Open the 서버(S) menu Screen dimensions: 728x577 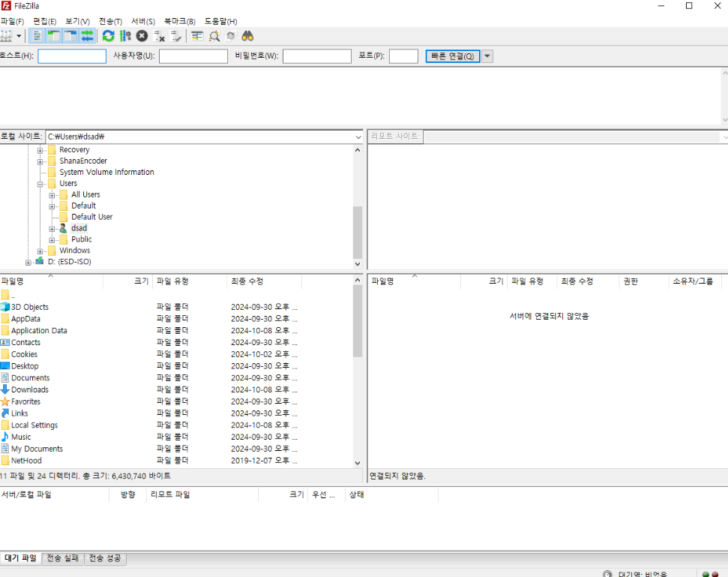click(x=142, y=22)
